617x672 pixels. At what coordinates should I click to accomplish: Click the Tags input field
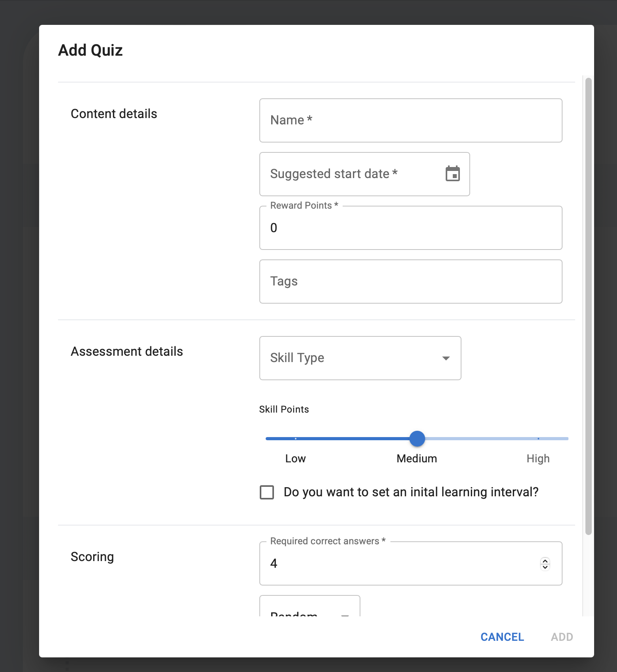[411, 282]
